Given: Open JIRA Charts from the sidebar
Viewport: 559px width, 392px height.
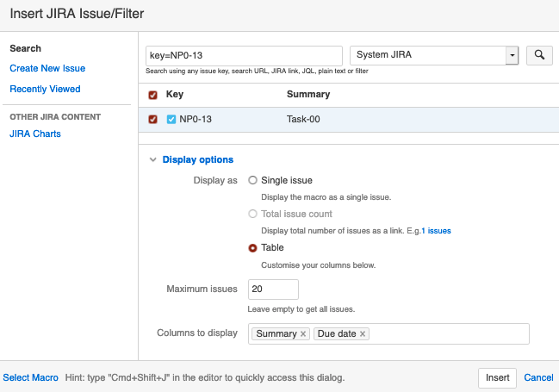Looking at the screenshot, I should pyautogui.click(x=35, y=134).
